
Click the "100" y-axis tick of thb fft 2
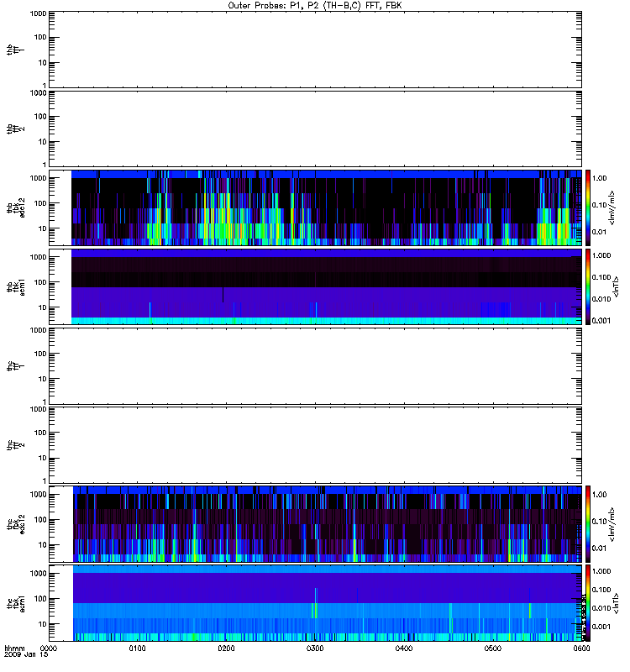(x=40, y=117)
